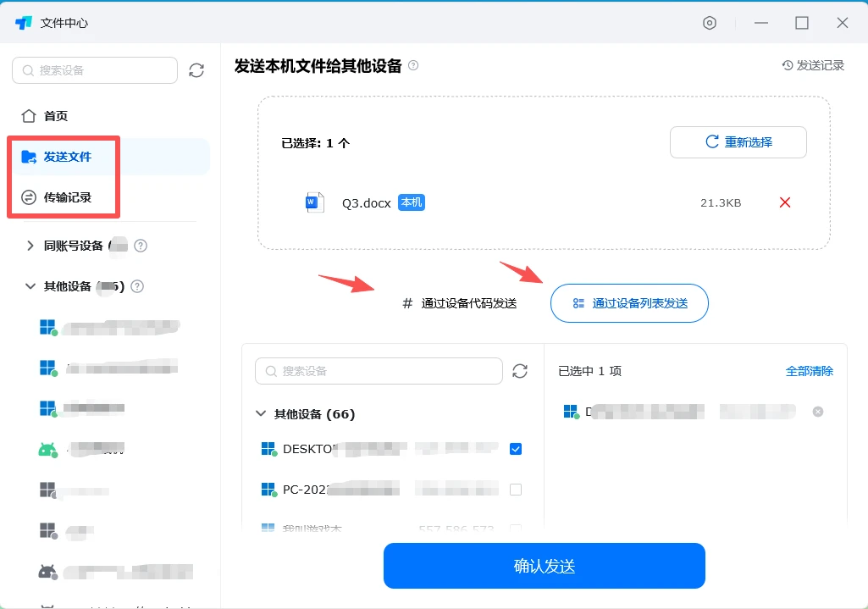Screen dimensions: 868x609
Task: Click help icon beside 同账号设备
Action: [x=141, y=246]
